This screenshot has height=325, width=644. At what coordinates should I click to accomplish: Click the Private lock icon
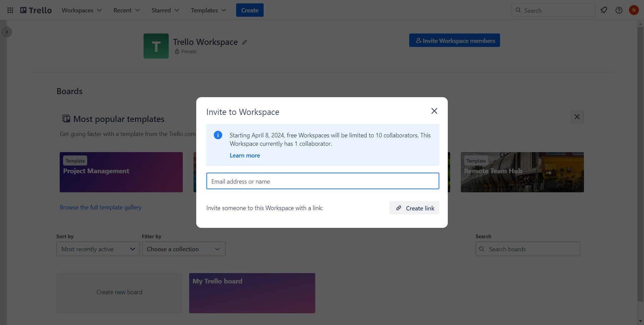177,51
